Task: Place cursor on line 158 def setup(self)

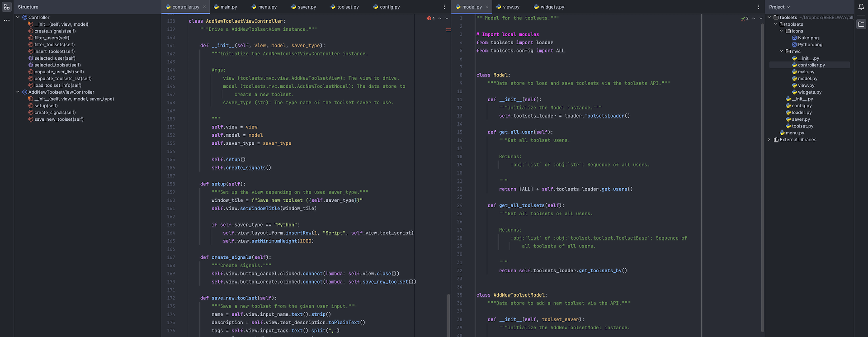Action: [x=223, y=184]
